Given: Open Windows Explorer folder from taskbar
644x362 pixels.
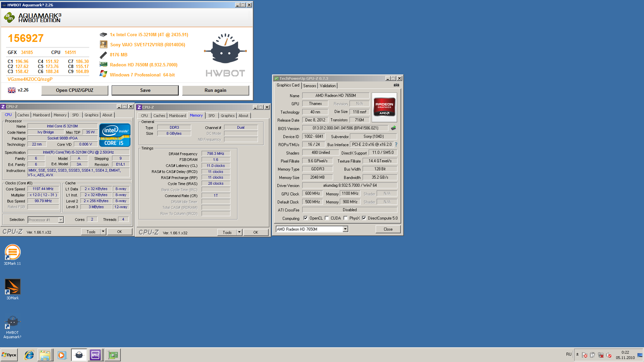Looking at the screenshot, I should coord(45,355).
